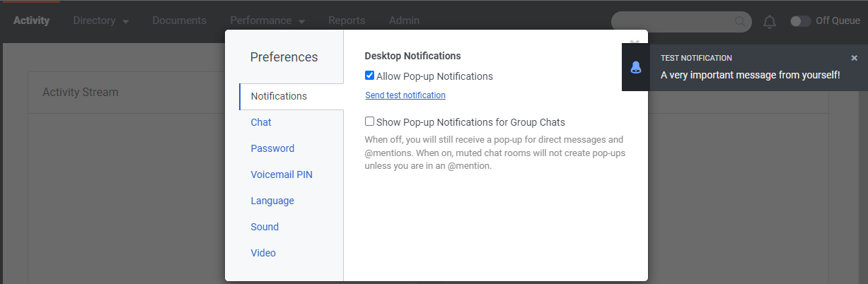The image size is (868, 284).
Task: Open the Activity page
Action: 31,20
